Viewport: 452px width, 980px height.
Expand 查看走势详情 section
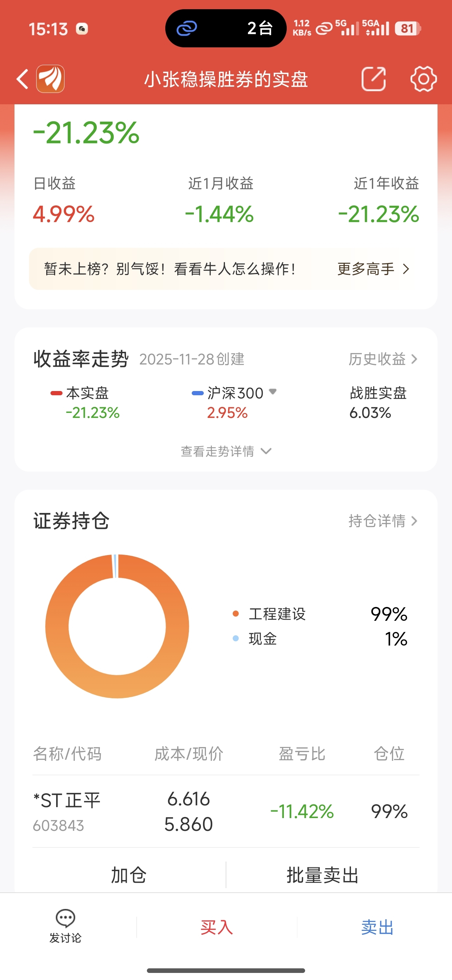(226, 451)
